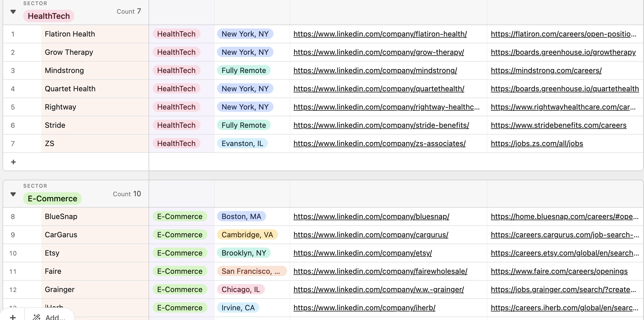The image size is (644, 320).
Task: Open CarGurus LinkedIn company link
Action: [371, 235]
